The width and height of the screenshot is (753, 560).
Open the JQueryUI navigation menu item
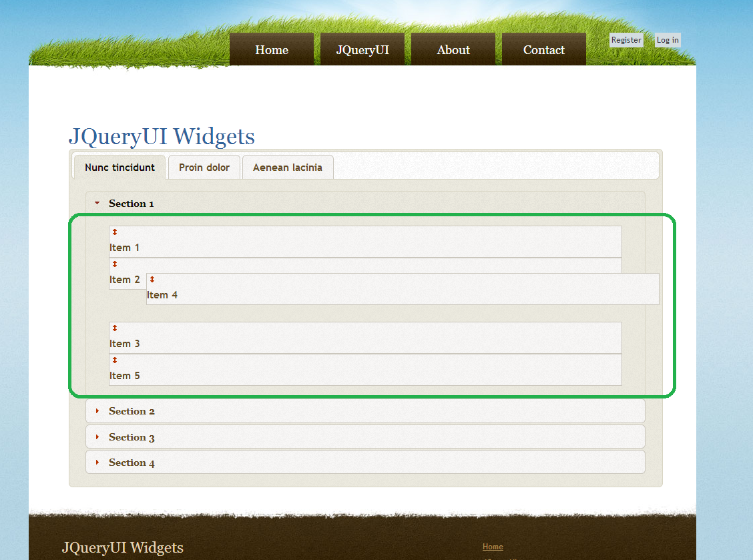[x=362, y=49]
